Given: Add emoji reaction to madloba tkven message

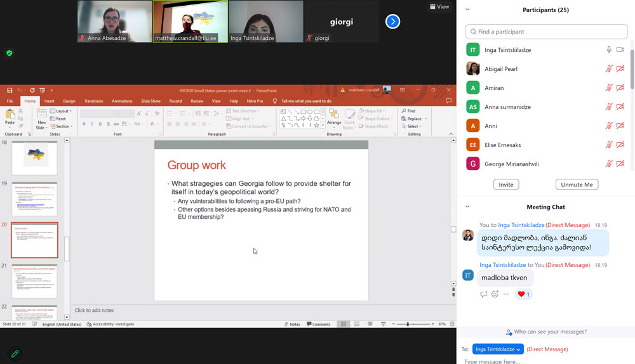Looking at the screenshot, I should pos(495,294).
